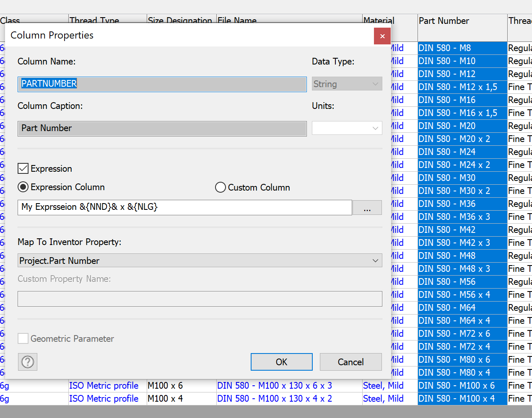Click the Column Name field containing PARTNUMBER
The image size is (532, 418).
[162, 84]
